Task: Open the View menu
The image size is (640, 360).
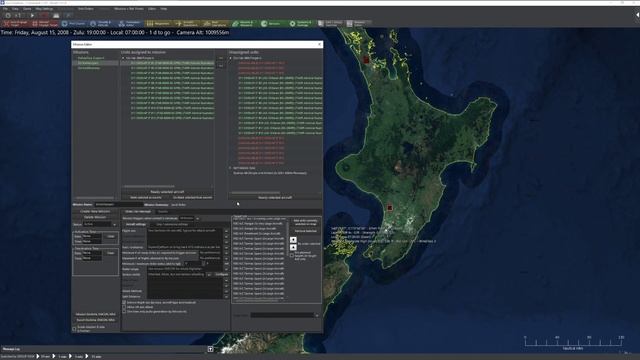Action: click(15, 9)
